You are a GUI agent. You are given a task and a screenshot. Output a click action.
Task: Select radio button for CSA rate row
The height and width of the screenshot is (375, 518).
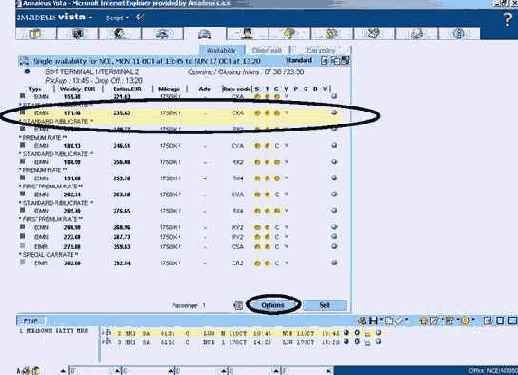pyautogui.click(x=334, y=246)
